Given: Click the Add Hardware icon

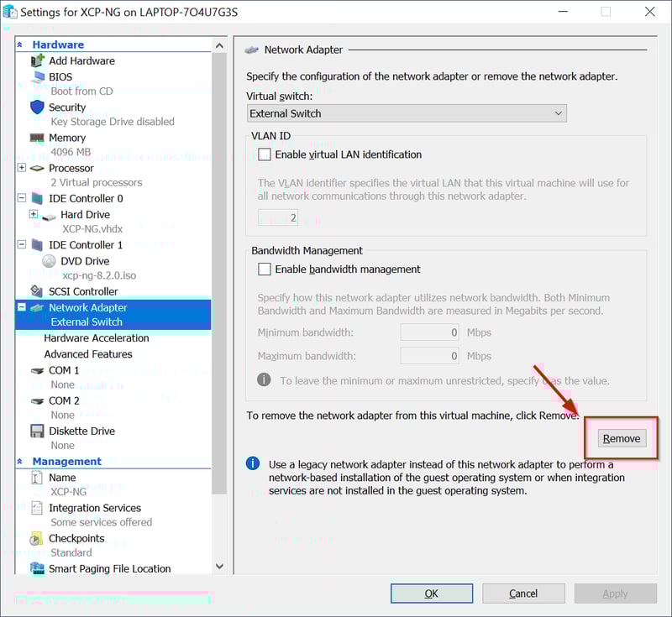Looking at the screenshot, I should [x=37, y=60].
